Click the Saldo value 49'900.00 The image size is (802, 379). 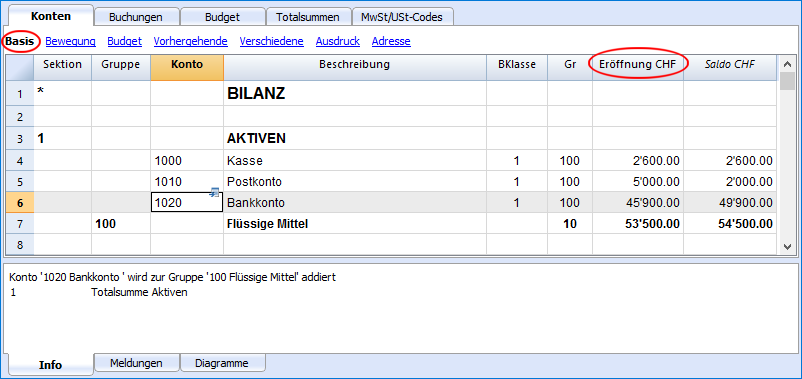730,203
